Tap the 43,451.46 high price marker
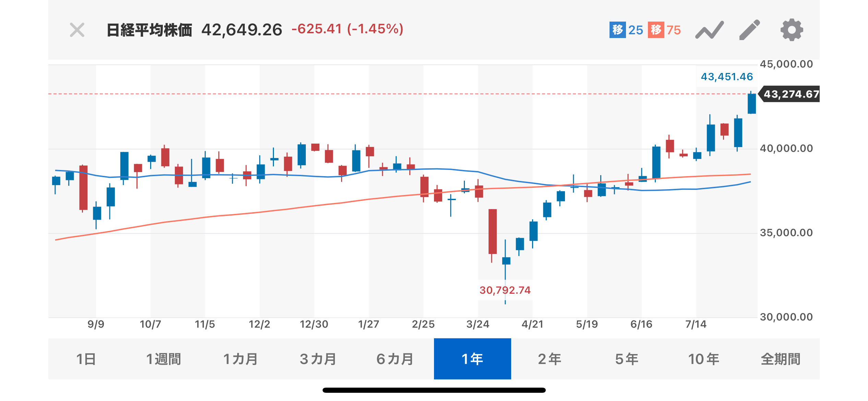The image size is (868, 401). pos(727,77)
